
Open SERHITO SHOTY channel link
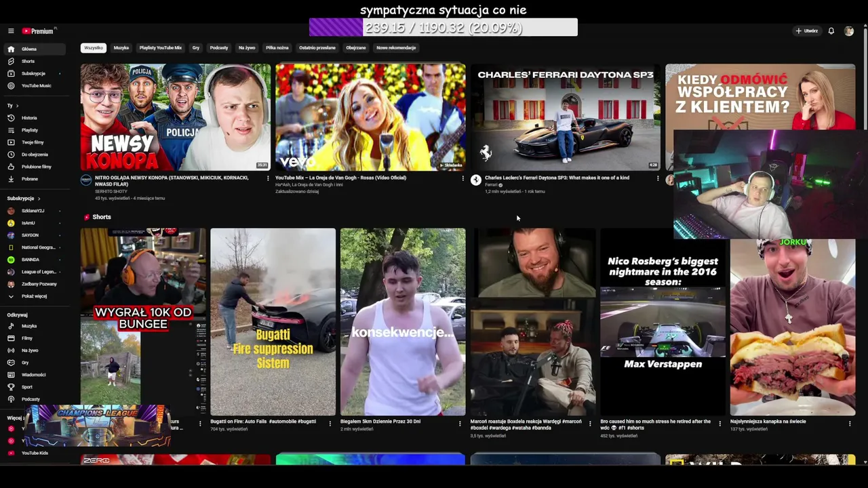click(111, 192)
